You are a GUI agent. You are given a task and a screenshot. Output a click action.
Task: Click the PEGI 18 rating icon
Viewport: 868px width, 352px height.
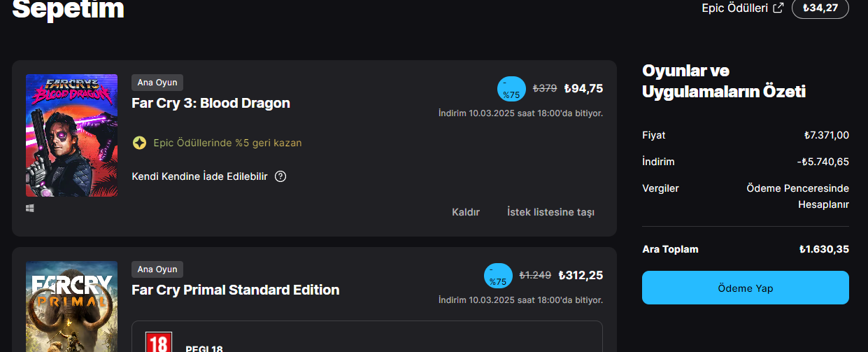point(158,343)
